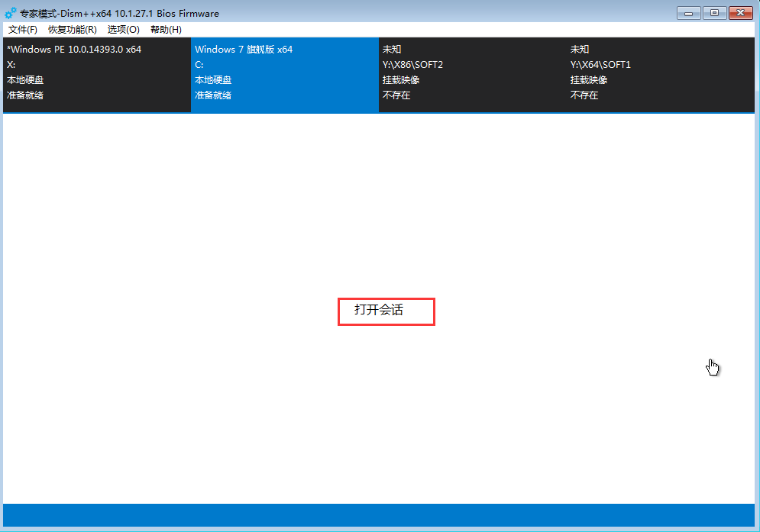Select the Y:\X64\SOFT1 mounted image tile

(x=660, y=74)
